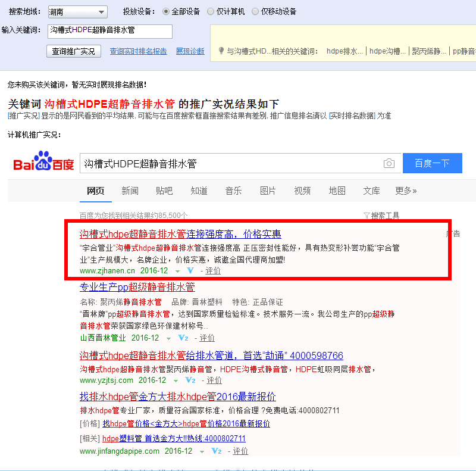Switch to the 视频 tab

(x=302, y=191)
